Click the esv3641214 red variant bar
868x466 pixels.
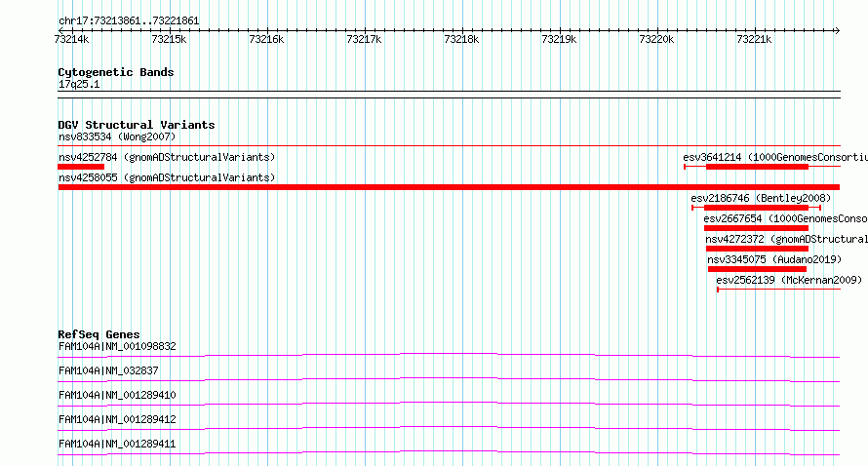(x=757, y=167)
